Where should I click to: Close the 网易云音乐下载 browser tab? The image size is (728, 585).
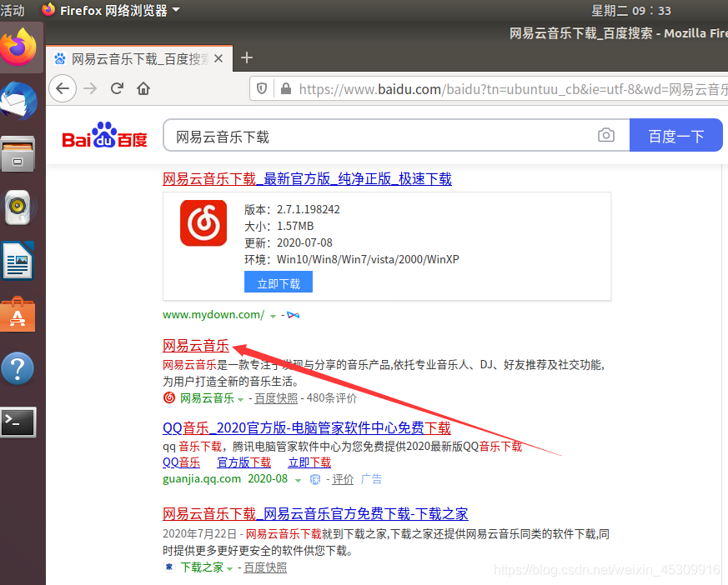[x=218, y=58]
